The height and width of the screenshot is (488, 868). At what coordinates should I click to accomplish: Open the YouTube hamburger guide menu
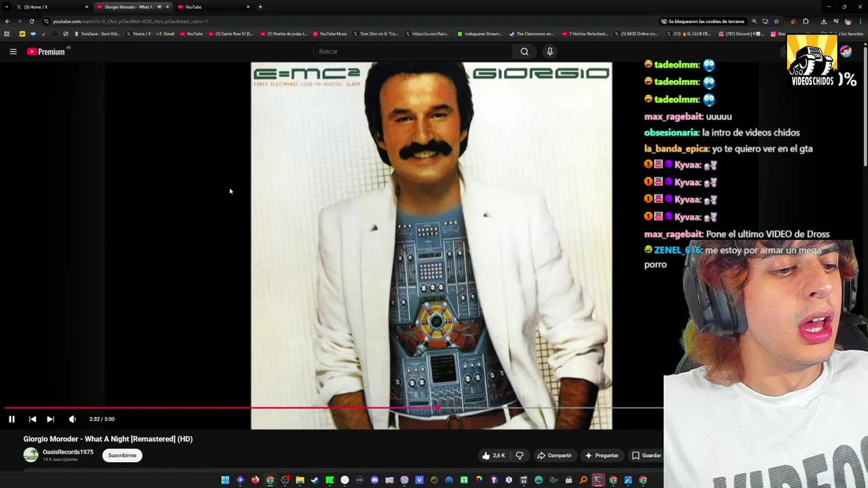click(13, 52)
